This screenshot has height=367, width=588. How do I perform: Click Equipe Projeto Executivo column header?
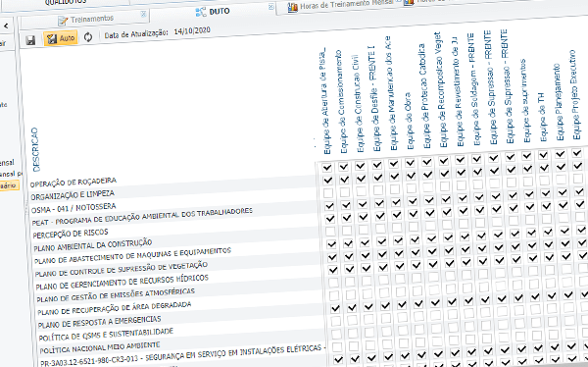575,94
